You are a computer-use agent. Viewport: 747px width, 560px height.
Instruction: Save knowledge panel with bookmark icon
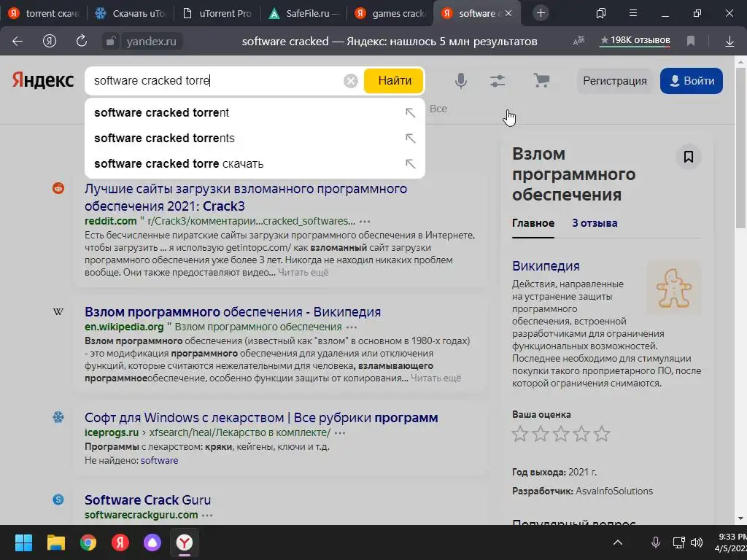[x=689, y=157]
